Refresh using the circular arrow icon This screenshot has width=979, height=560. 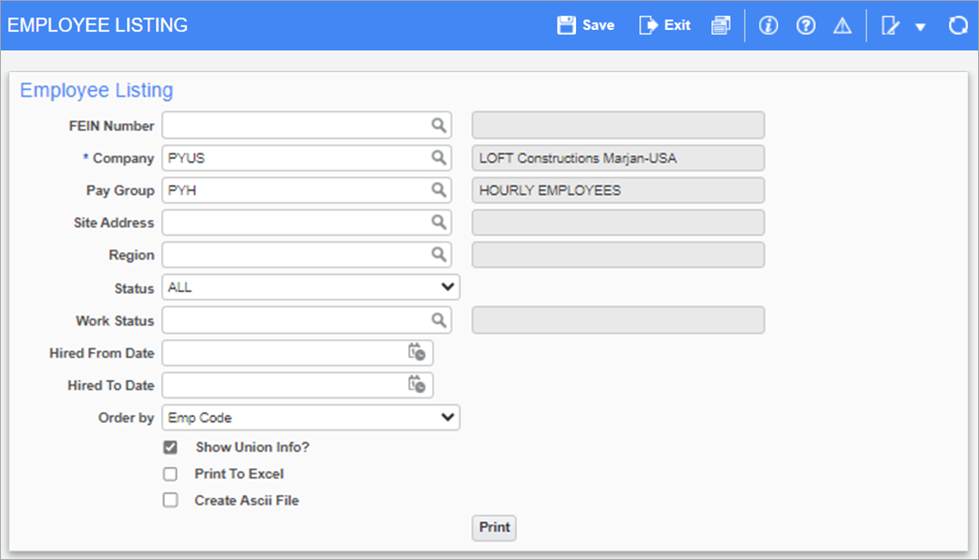(x=957, y=25)
